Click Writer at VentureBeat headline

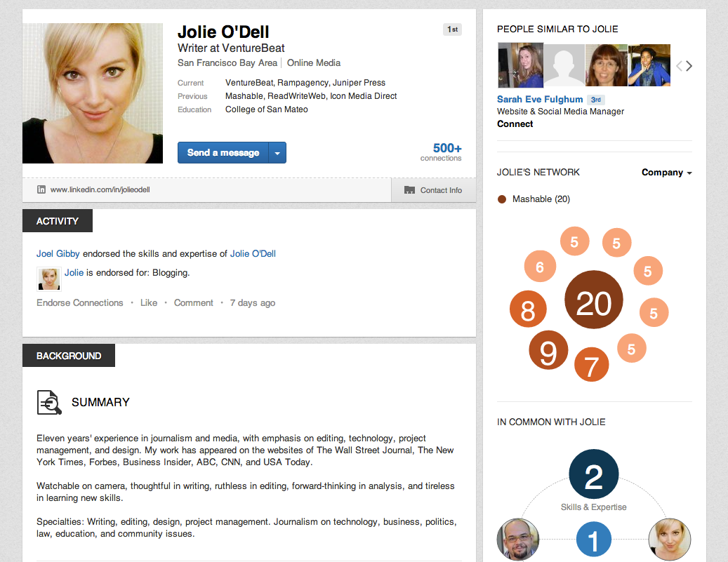(x=231, y=48)
